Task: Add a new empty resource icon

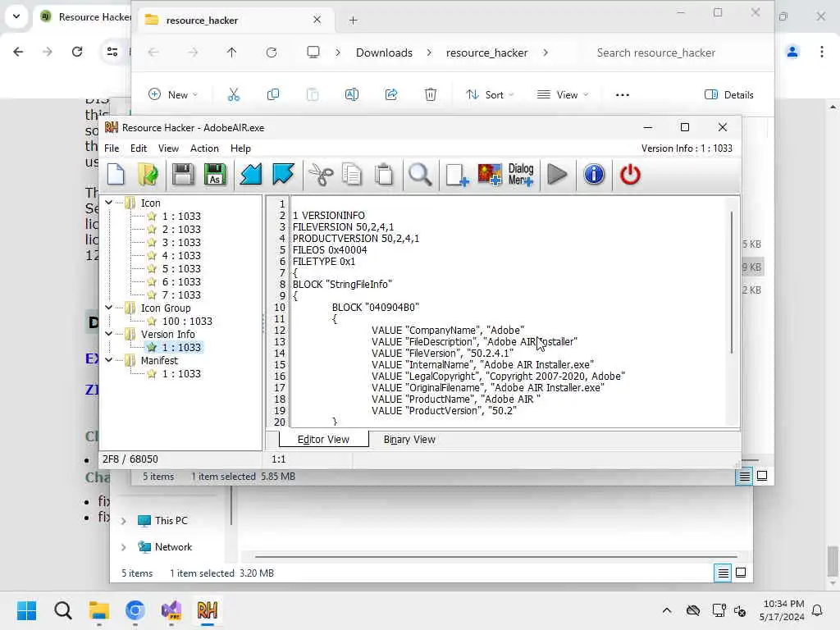Action: (x=457, y=175)
